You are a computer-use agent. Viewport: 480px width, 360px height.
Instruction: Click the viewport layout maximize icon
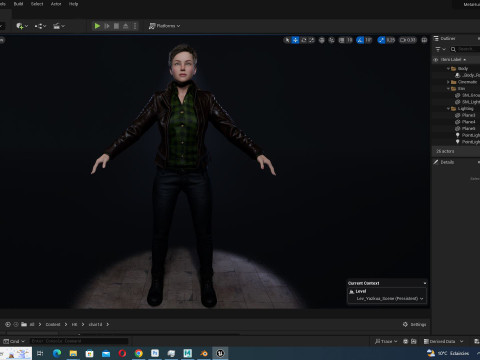coord(424,40)
